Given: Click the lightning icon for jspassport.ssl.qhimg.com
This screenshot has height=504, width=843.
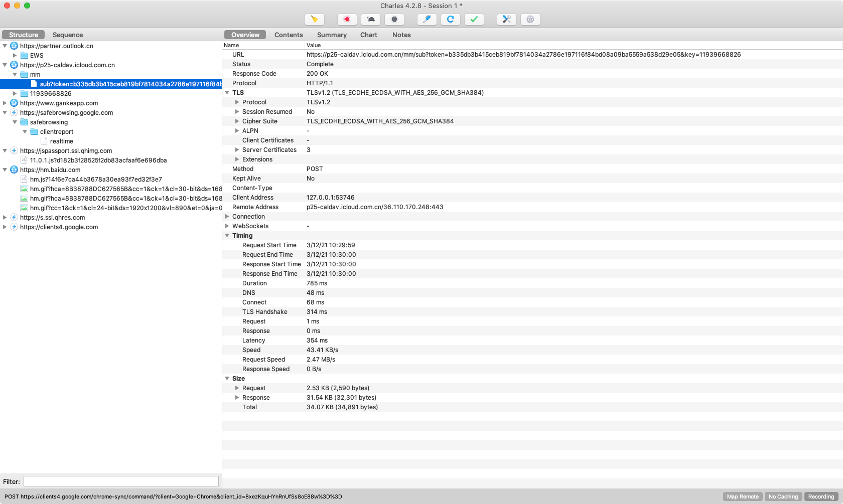Looking at the screenshot, I should 14,150.
